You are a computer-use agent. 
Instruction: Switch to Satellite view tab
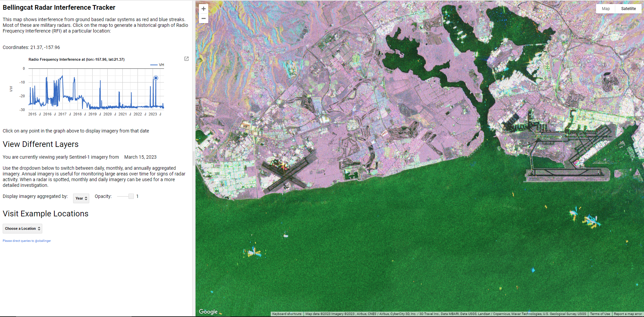(x=628, y=9)
